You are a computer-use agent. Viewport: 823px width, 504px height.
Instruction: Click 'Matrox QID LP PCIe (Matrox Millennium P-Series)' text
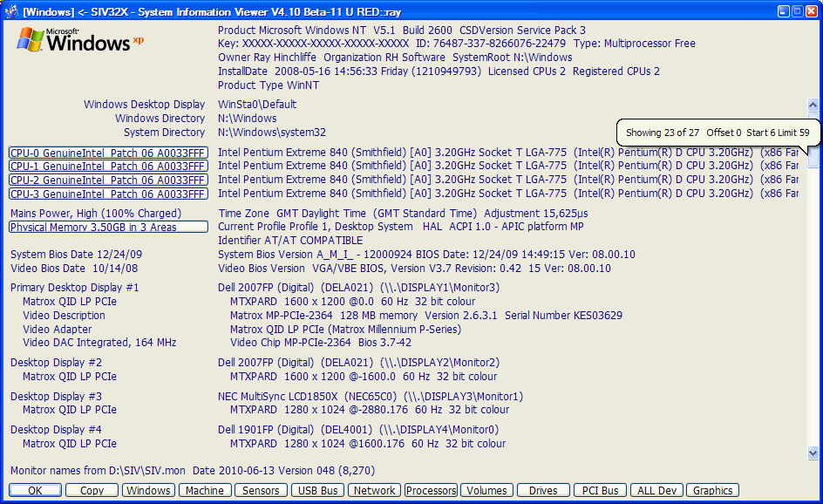point(345,330)
